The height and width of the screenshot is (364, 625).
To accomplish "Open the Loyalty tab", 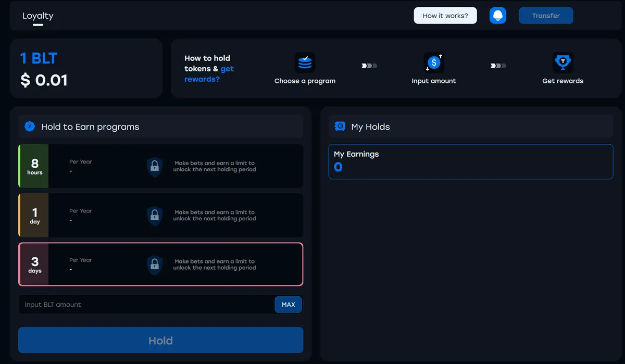I will tap(37, 16).
